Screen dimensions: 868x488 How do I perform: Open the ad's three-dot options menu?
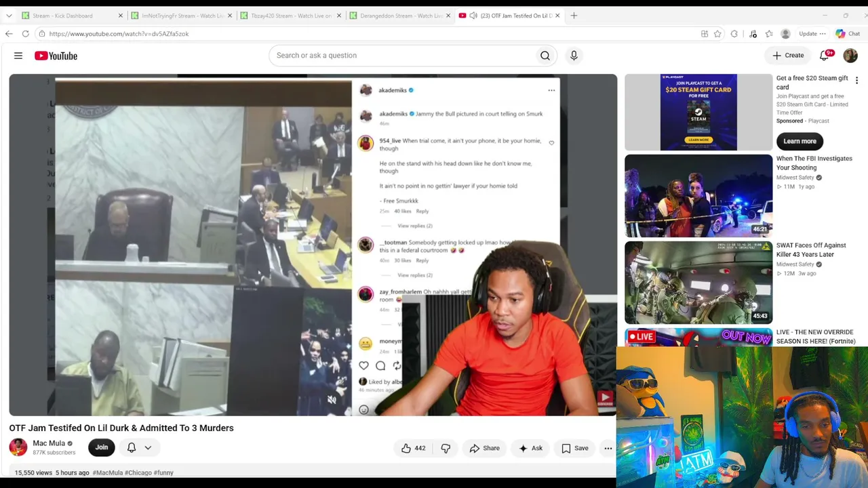click(x=856, y=81)
